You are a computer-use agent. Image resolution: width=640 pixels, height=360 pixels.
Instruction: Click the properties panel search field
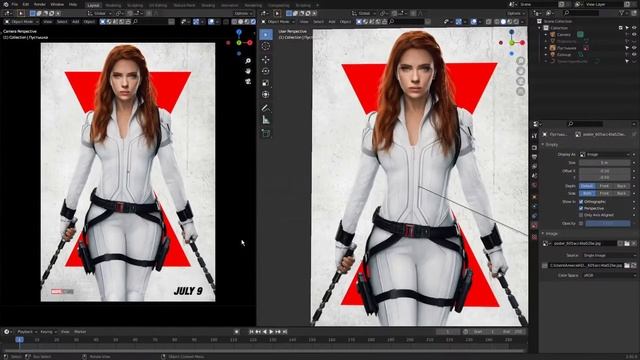[x=584, y=124]
